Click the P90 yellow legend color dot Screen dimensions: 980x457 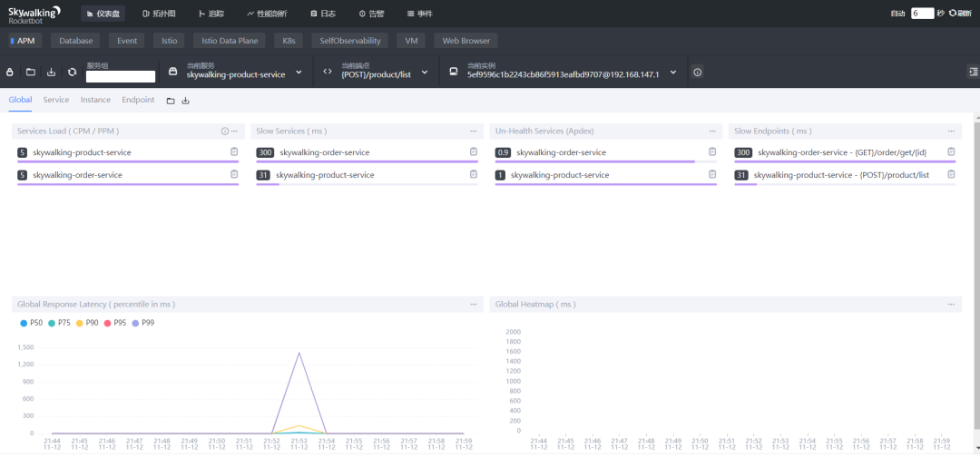pyautogui.click(x=80, y=323)
